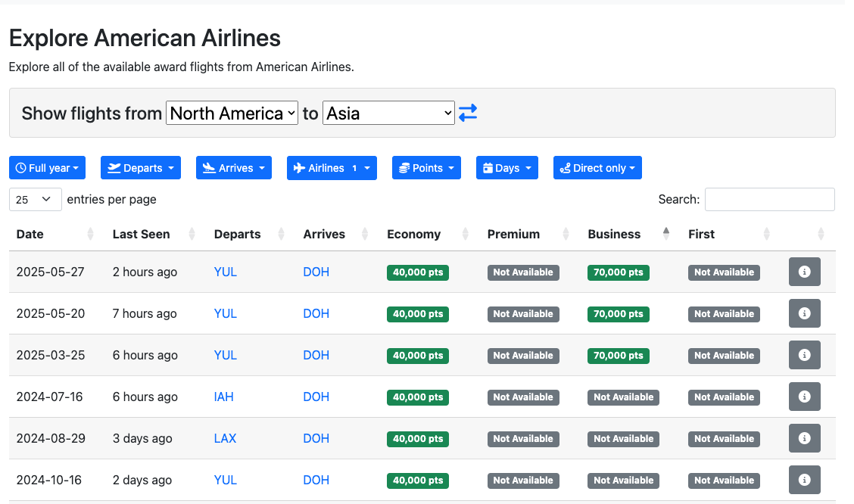This screenshot has height=504, width=854.
Task: Sort by Date column sort arrows
Action: 91,234
